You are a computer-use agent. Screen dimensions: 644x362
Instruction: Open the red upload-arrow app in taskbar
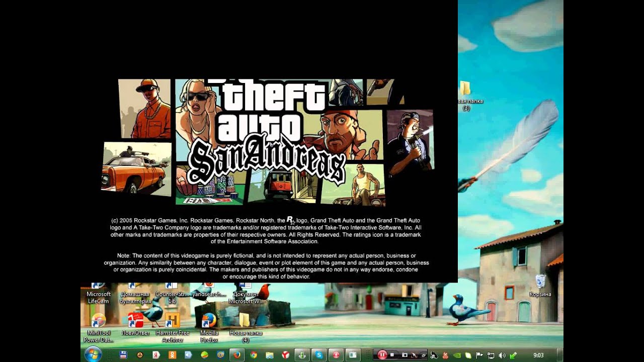point(336,355)
